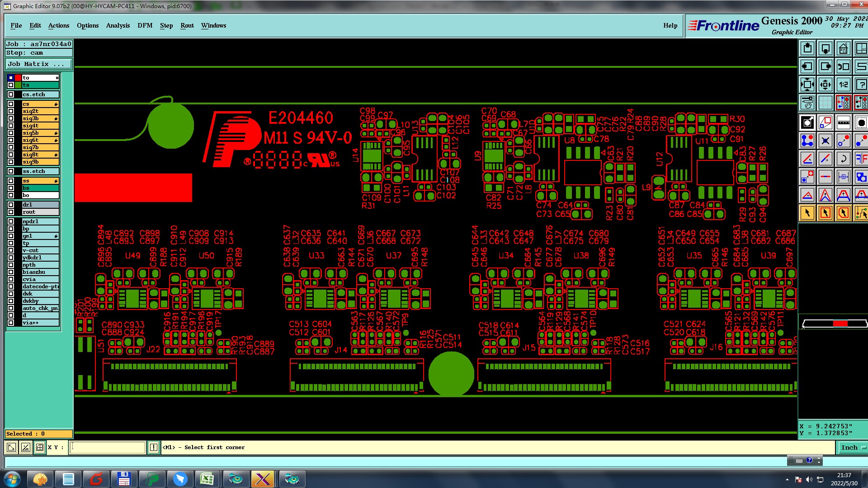Choose the rectangle selection arrow tool
This screenshot has width=868, height=488.
pyautogui.click(x=825, y=213)
